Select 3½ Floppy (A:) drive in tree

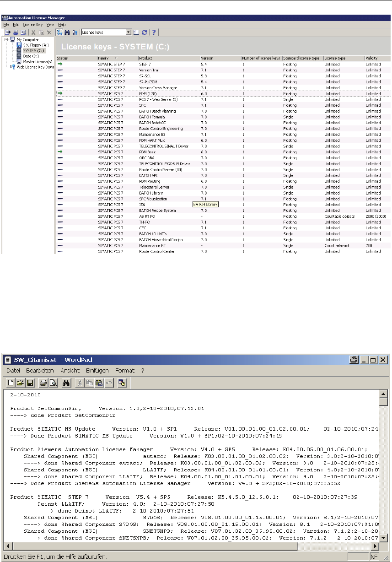click(x=35, y=45)
